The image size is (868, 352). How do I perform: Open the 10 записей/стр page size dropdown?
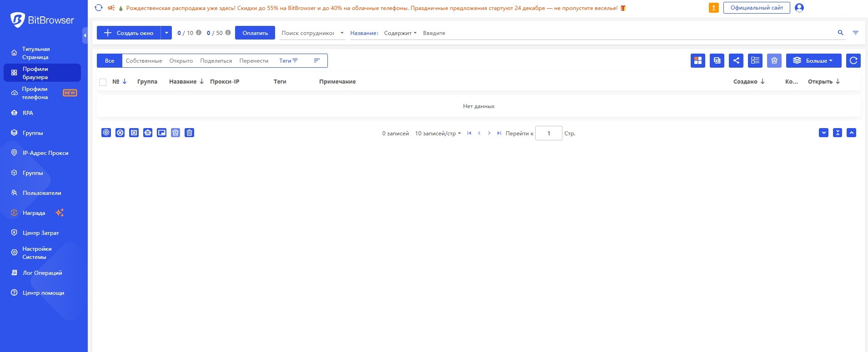click(437, 134)
